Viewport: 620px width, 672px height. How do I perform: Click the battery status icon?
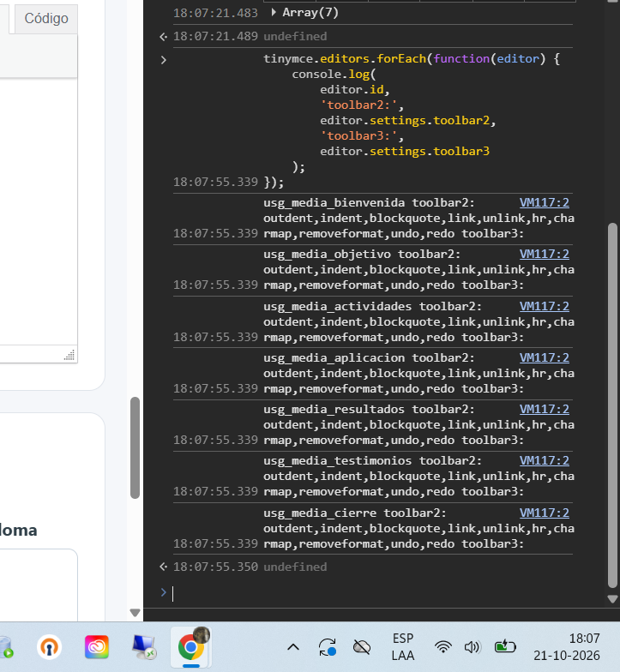click(504, 646)
